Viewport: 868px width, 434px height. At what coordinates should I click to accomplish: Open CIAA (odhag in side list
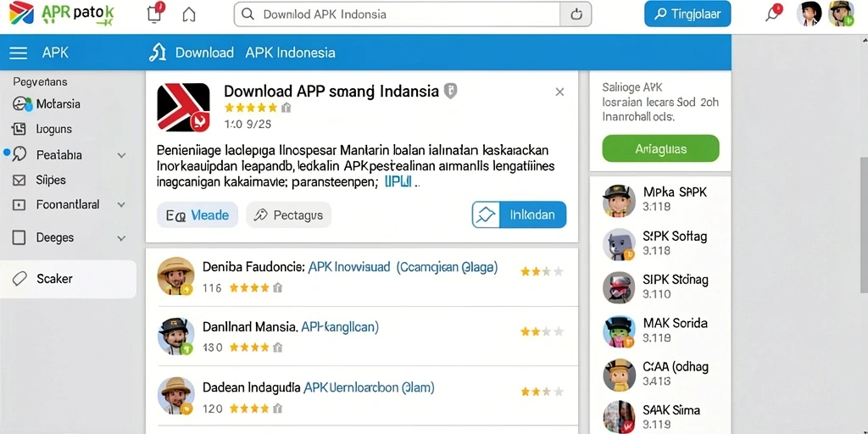click(x=676, y=366)
